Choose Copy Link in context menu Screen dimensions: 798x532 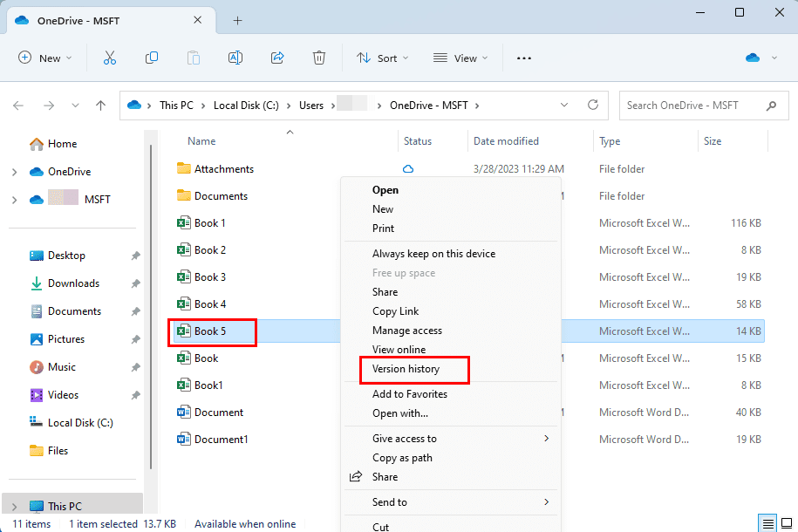point(395,311)
